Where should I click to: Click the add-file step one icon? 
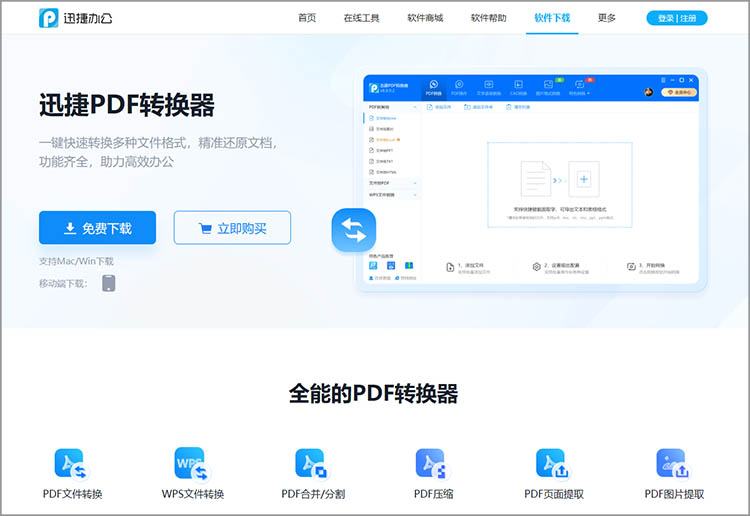(x=450, y=267)
